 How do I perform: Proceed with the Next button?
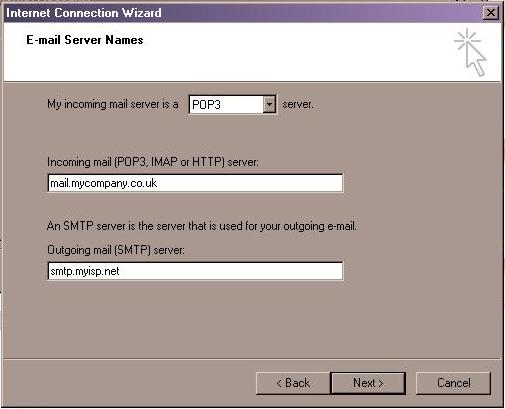point(368,383)
